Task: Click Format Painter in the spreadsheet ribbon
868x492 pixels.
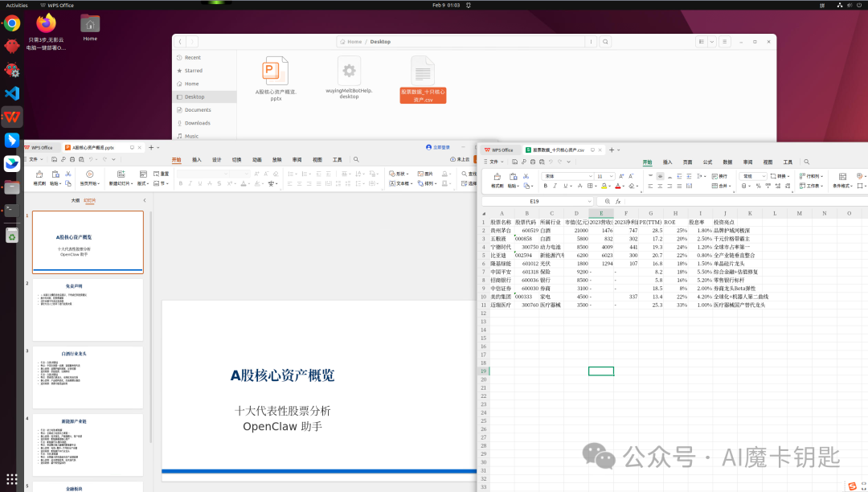Action: coord(497,180)
